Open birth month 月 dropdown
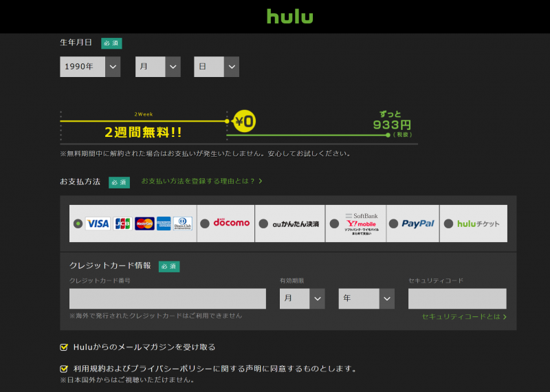 coord(158,67)
